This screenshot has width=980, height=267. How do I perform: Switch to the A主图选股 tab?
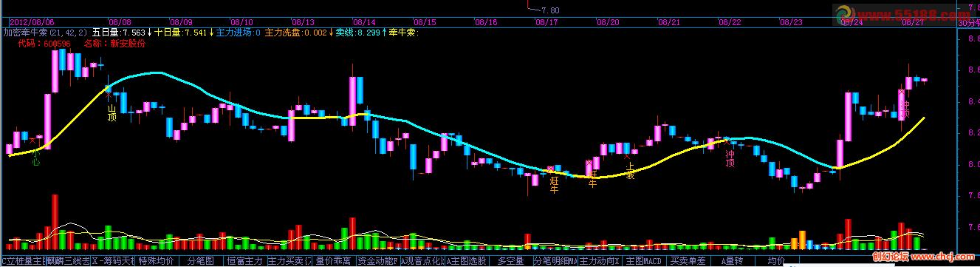click(466, 261)
